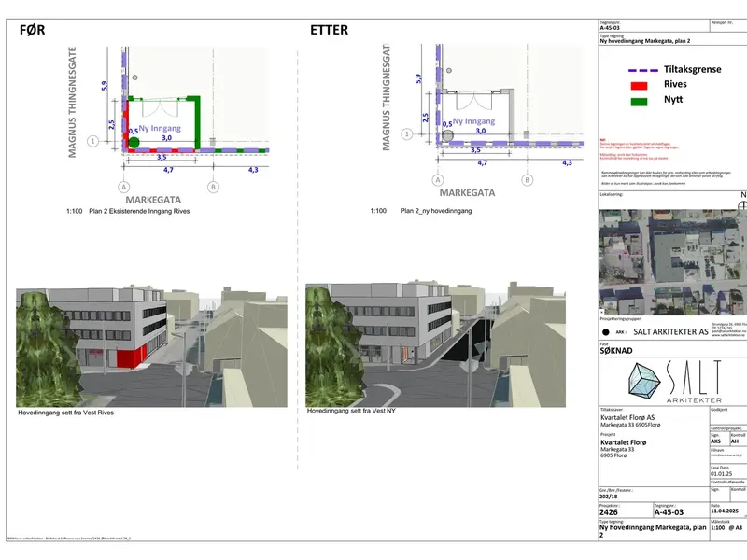Click the 3,5 dimension in FØR plan
747x560 pixels.
point(162,157)
